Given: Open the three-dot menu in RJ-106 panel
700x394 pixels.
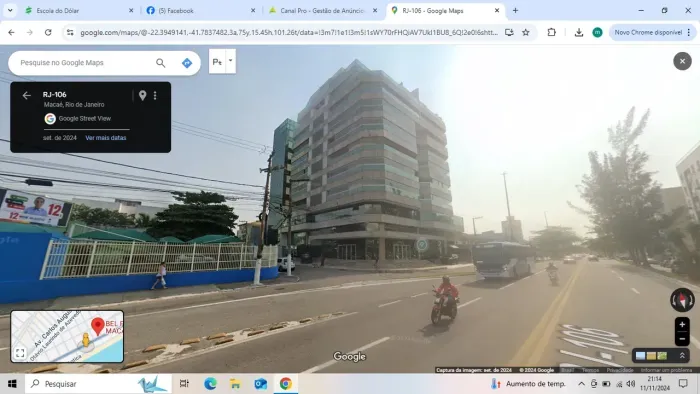Looking at the screenshot, I should 155,95.
